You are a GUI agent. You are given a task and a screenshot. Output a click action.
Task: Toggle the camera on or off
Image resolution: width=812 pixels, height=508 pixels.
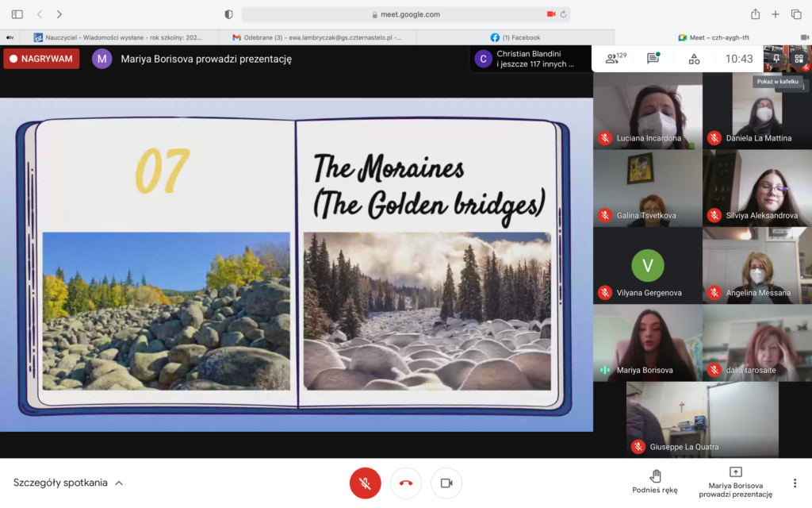click(446, 483)
